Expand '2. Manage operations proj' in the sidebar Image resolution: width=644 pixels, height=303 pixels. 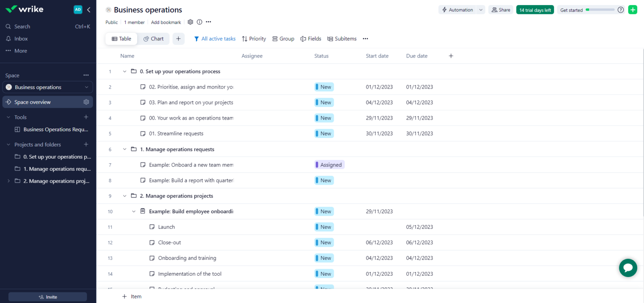coord(8,181)
